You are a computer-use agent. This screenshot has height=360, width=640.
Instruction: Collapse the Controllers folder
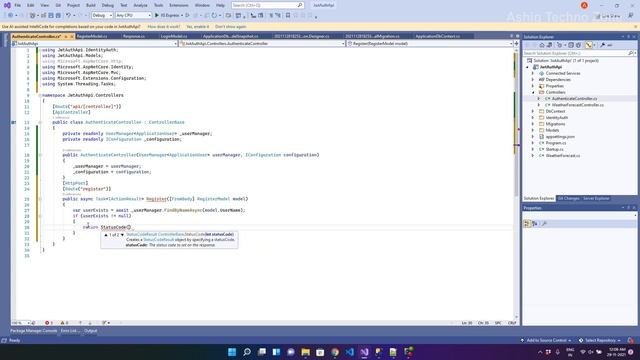[x=533, y=92]
